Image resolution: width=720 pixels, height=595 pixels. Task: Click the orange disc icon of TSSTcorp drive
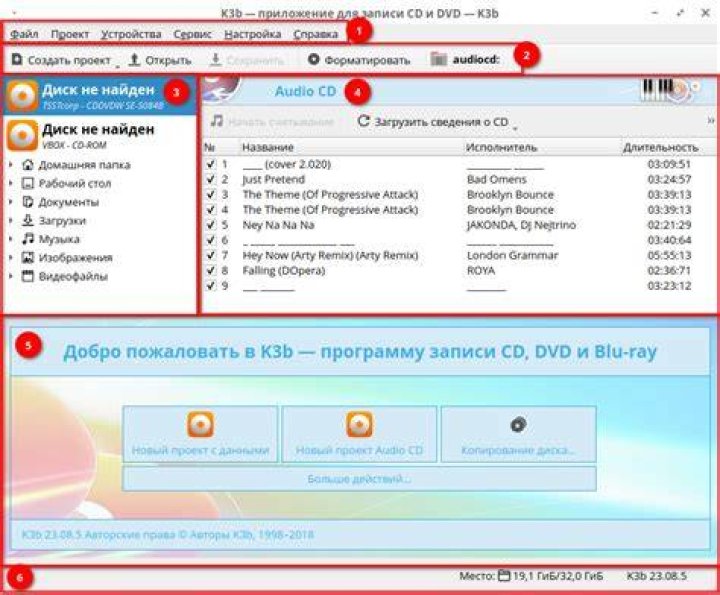22,96
